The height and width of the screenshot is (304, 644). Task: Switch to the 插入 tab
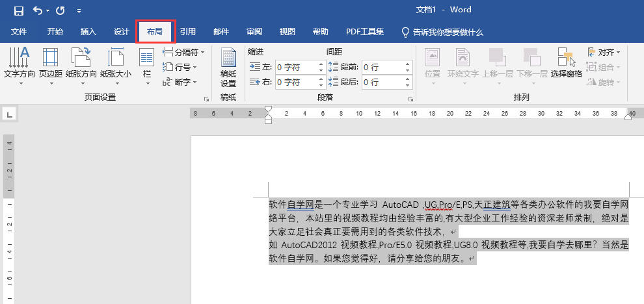click(88, 32)
